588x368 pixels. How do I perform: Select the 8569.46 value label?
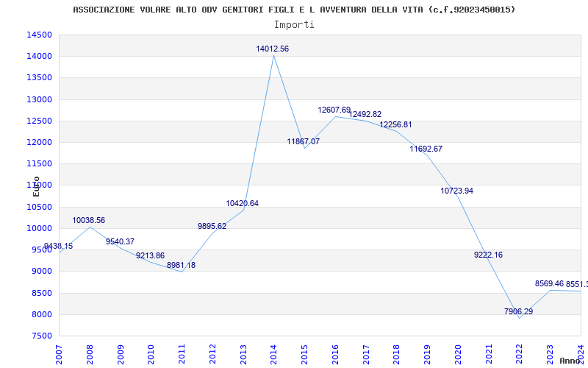click(x=549, y=283)
